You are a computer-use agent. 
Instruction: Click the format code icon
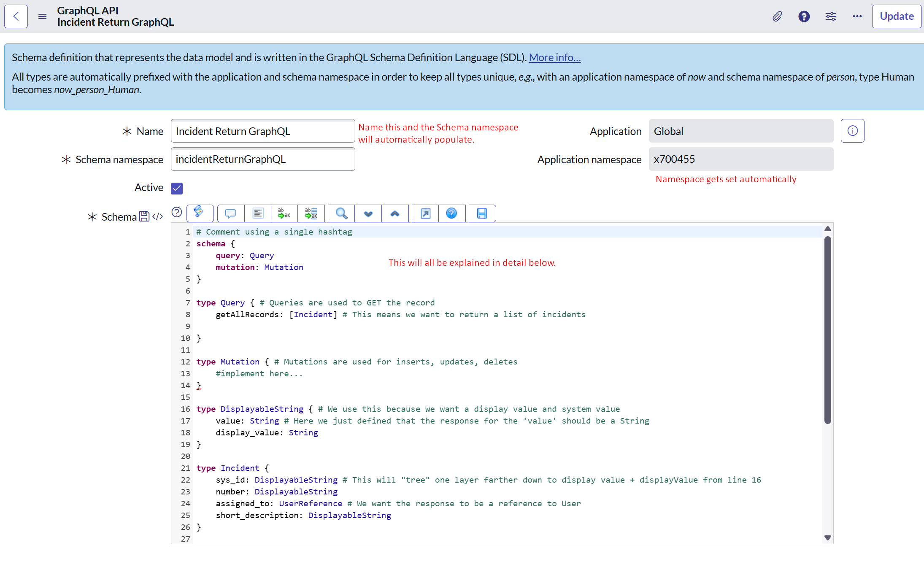(x=258, y=213)
